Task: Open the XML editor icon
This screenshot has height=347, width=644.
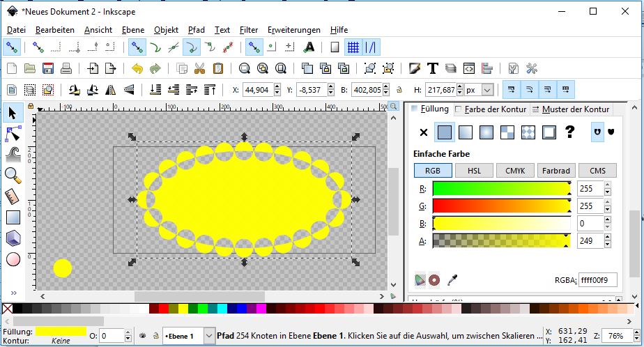Action: [x=468, y=68]
